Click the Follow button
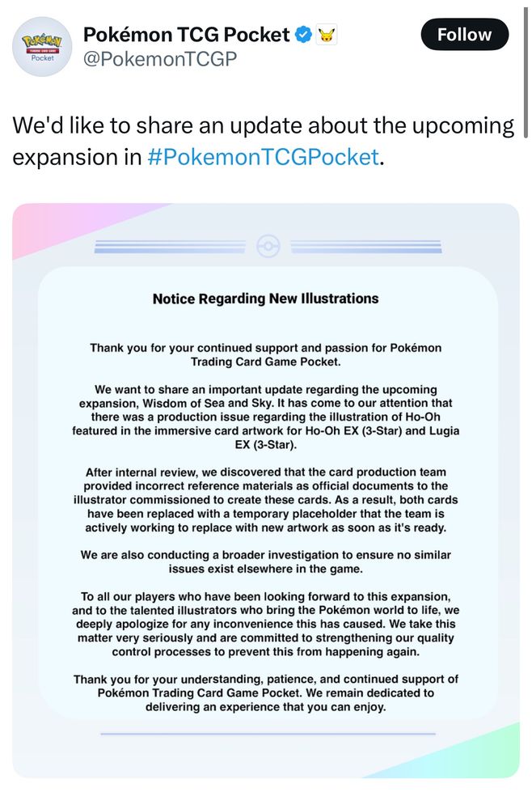This screenshot has height=809, width=532. pos(464,35)
